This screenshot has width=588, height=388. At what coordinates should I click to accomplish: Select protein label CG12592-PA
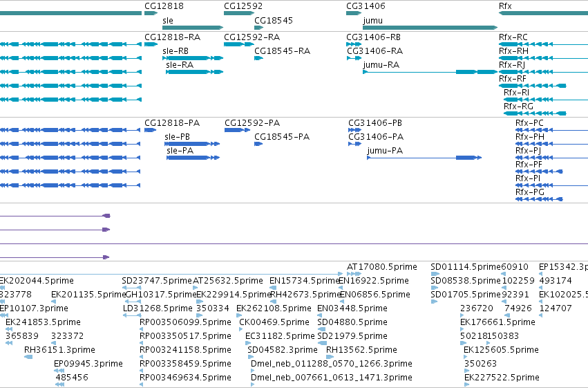252,122
